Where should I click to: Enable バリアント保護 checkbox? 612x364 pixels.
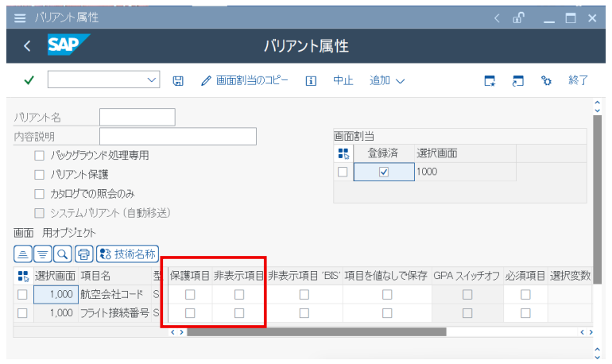click(x=39, y=174)
